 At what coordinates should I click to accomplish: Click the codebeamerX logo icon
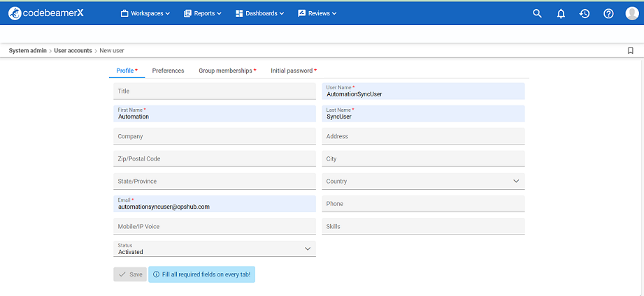point(15,13)
